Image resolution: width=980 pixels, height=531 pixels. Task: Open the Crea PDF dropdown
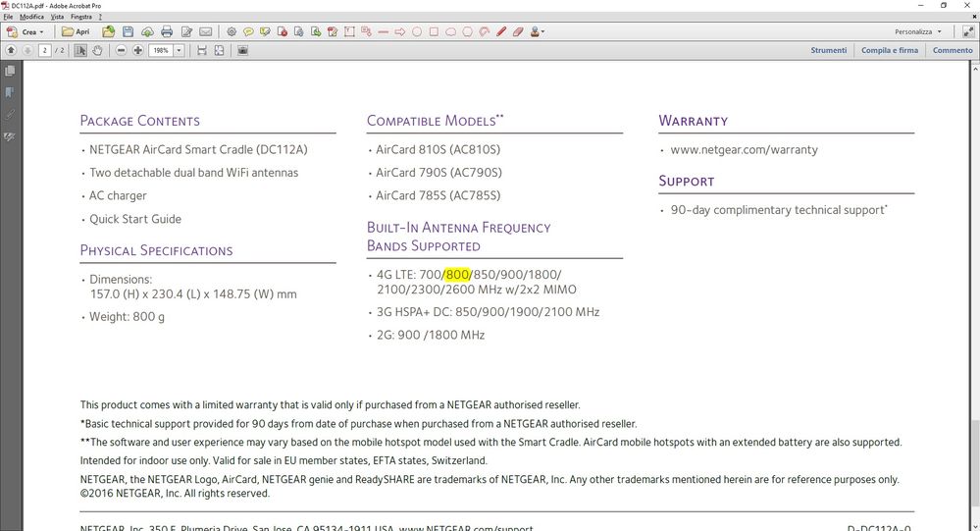25,31
